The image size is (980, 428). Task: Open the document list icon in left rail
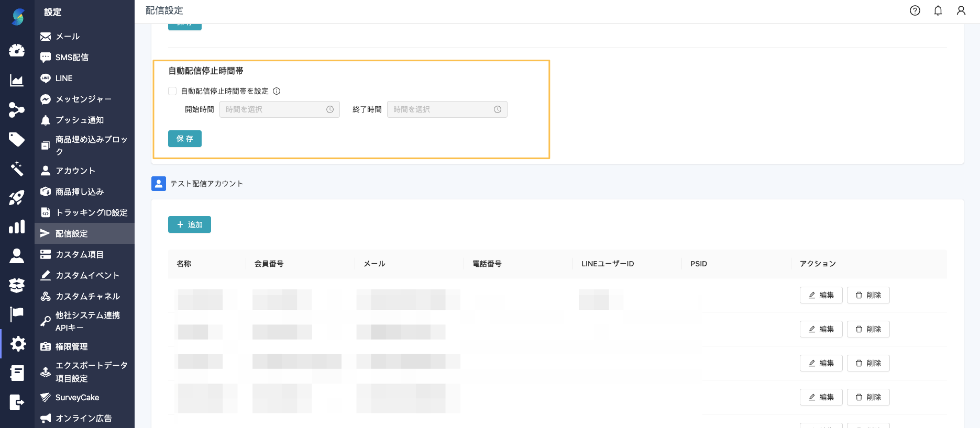(x=17, y=373)
